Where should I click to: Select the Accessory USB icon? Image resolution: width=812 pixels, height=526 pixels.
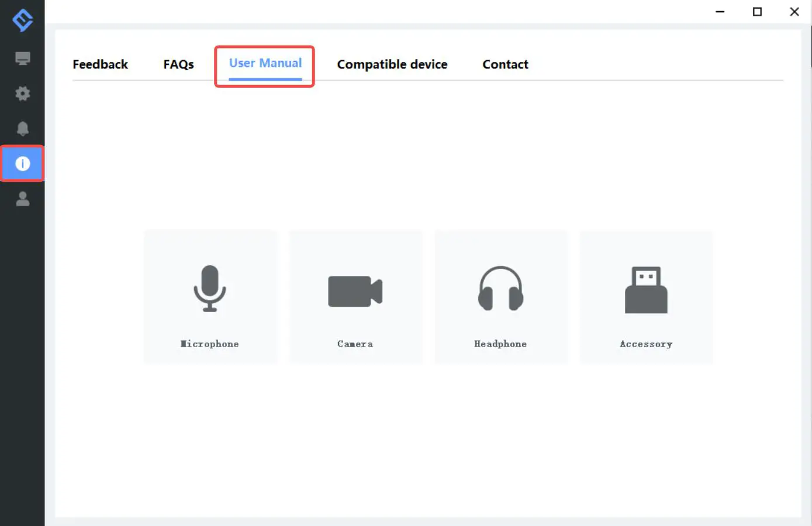pyautogui.click(x=646, y=290)
